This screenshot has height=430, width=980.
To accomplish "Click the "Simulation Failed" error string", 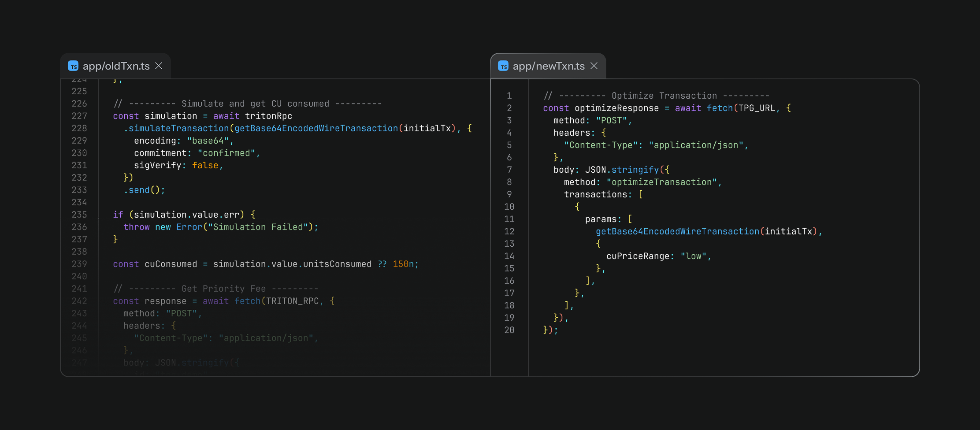I will click(x=258, y=227).
